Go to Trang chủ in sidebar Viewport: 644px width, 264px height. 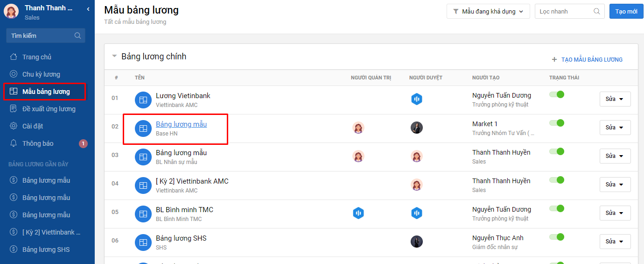point(37,57)
